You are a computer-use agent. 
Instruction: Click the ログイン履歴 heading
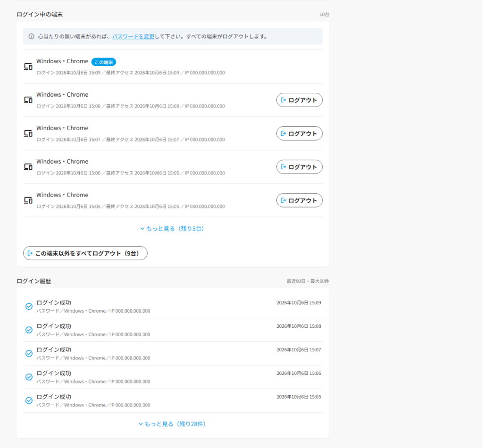[34, 281]
